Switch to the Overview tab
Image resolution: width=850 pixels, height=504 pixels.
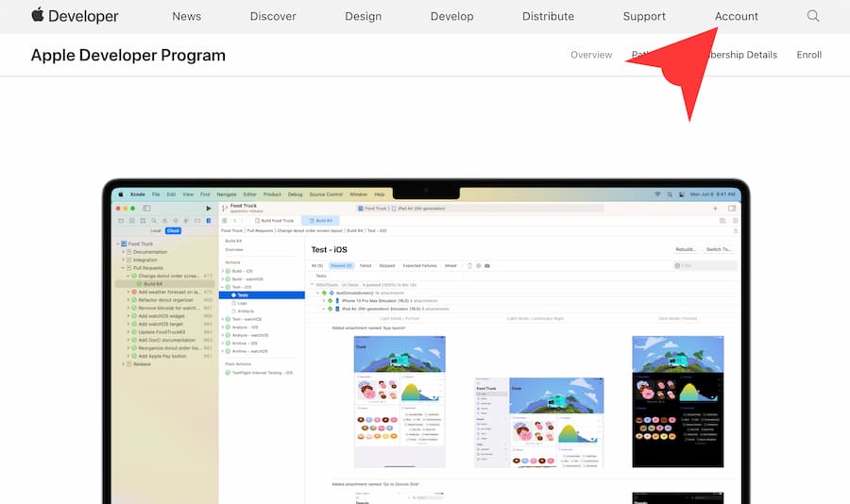pyautogui.click(x=591, y=55)
